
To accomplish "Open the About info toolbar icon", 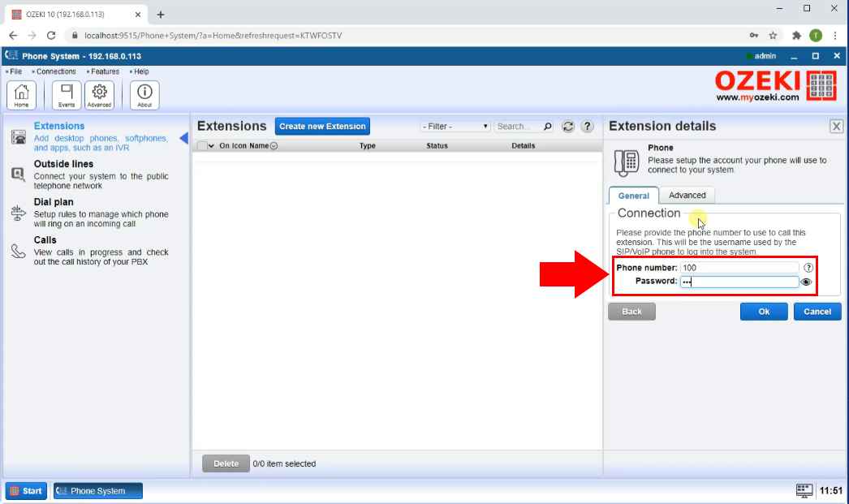I will [144, 95].
